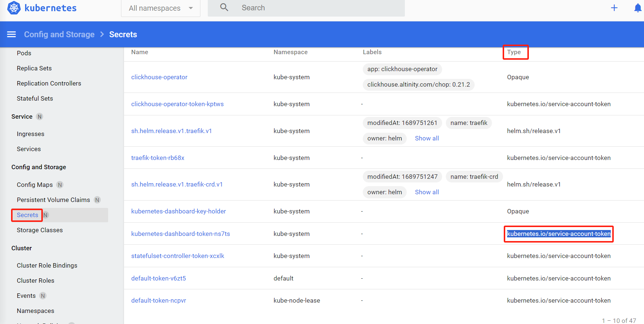Click owner: helm chip in traefik.v1 row
The height and width of the screenshot is (324, 644).
(x=385, y=138)
